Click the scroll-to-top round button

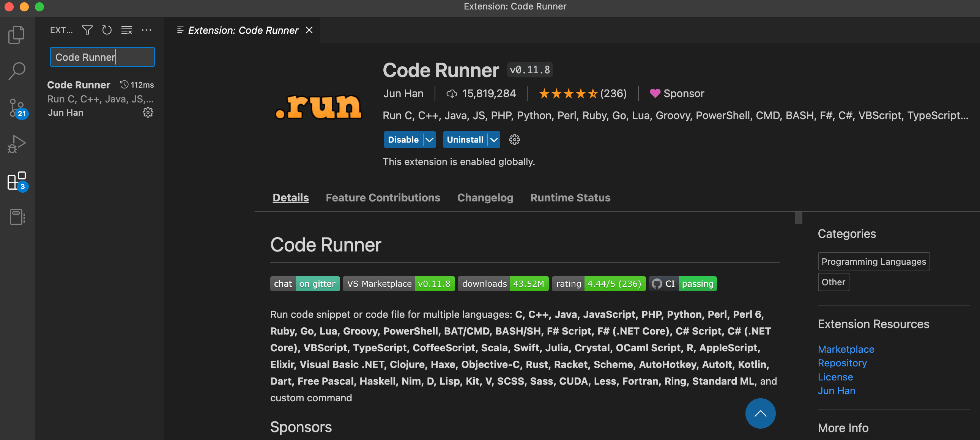(760, 413)
